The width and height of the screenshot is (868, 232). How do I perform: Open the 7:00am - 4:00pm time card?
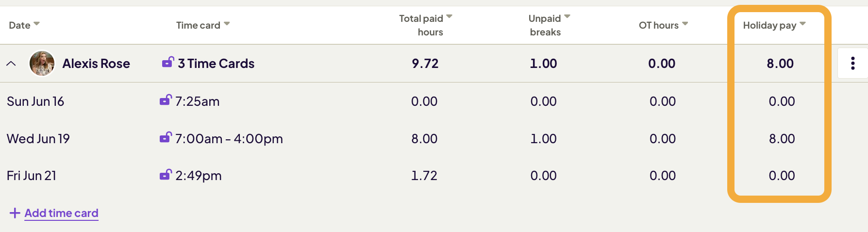229,139
